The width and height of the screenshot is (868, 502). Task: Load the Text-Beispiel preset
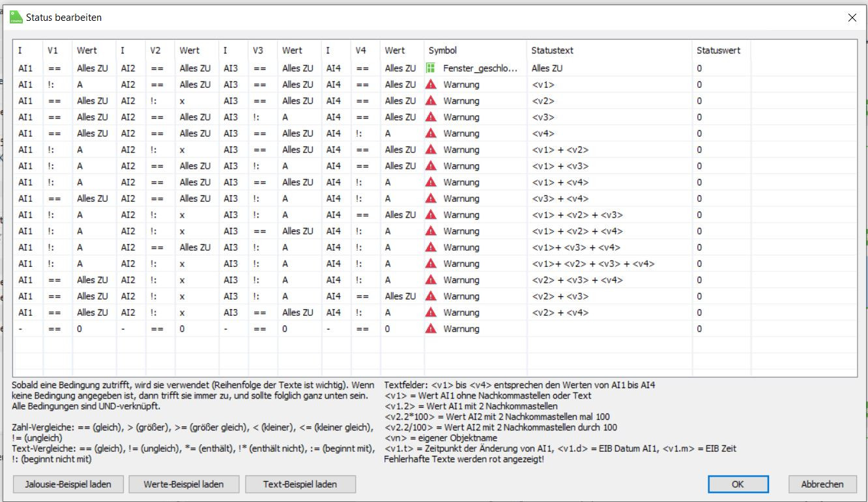tap(300, 484)
